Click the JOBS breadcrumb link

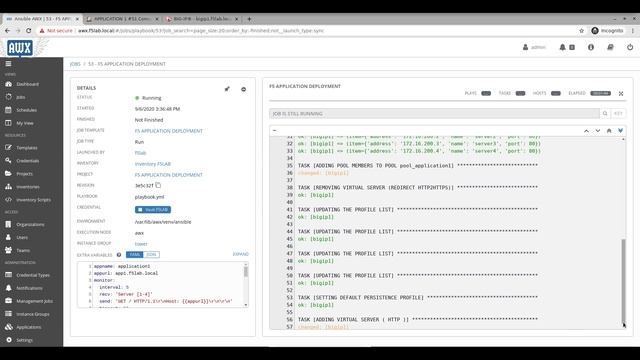point(75,64)
